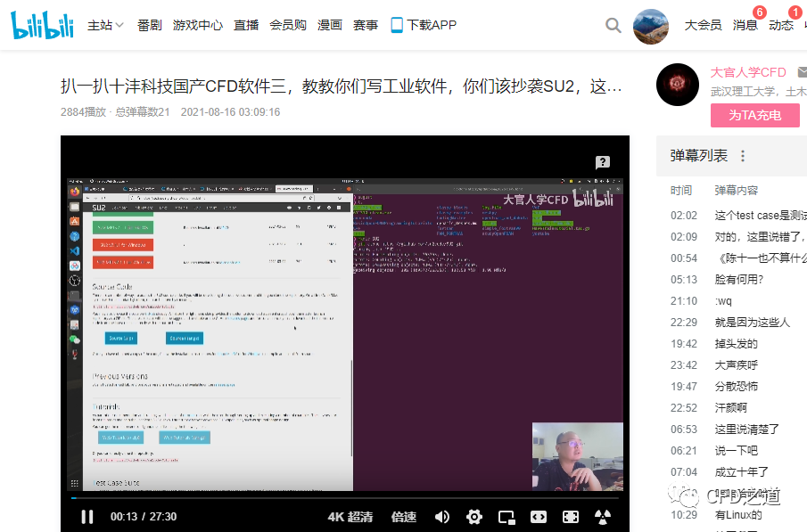Expand the 主站 dropdown menu
Screen dimensions: 807x532
click(105, 25)
